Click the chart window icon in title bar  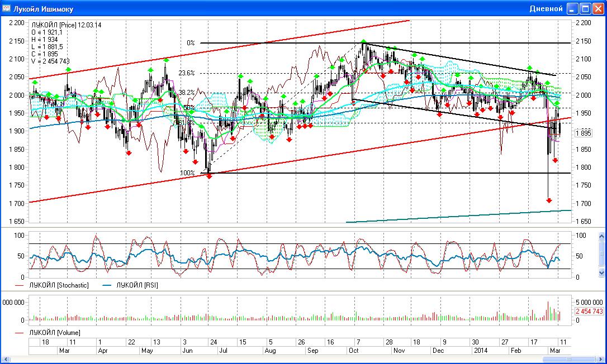[6, 8]
